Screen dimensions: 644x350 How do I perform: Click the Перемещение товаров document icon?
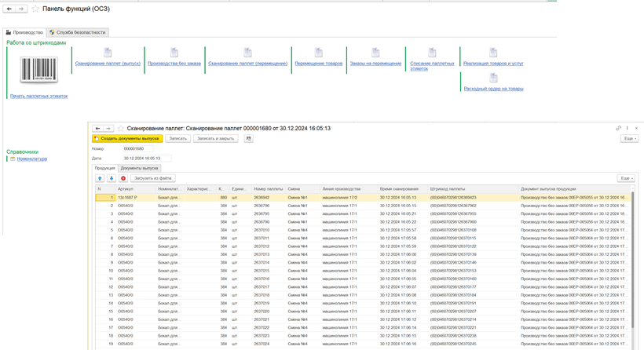(x=318, y=53)
